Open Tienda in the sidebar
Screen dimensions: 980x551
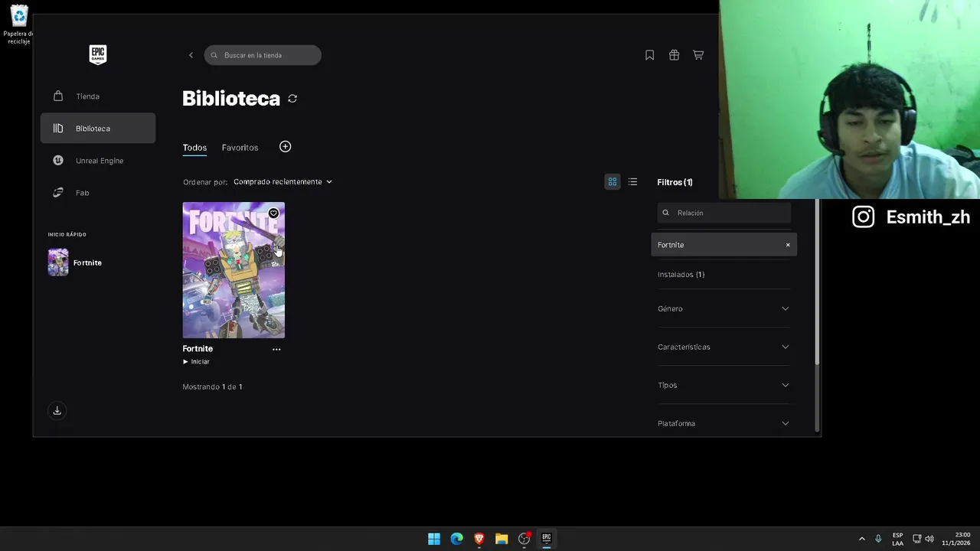(98, 96)
